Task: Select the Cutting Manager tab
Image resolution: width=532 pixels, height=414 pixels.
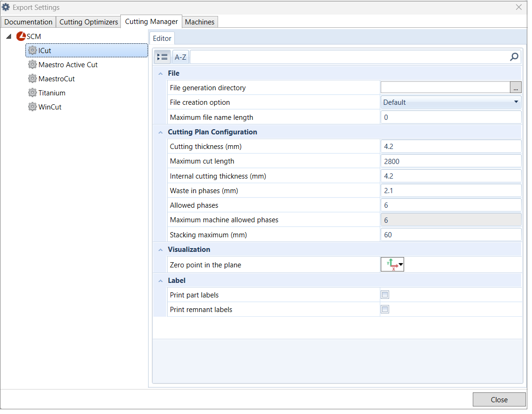Action: [x=152, y=22]
